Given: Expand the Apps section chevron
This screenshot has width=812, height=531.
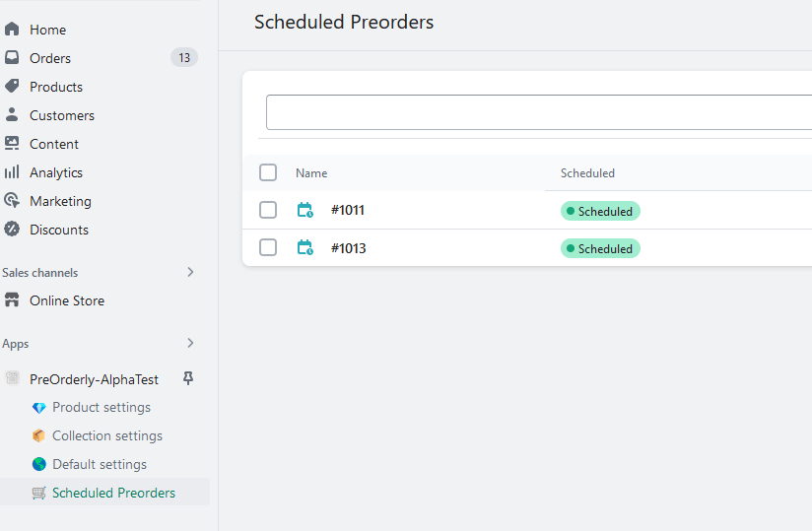Looking at the screenshot, I should coord(190,344).
